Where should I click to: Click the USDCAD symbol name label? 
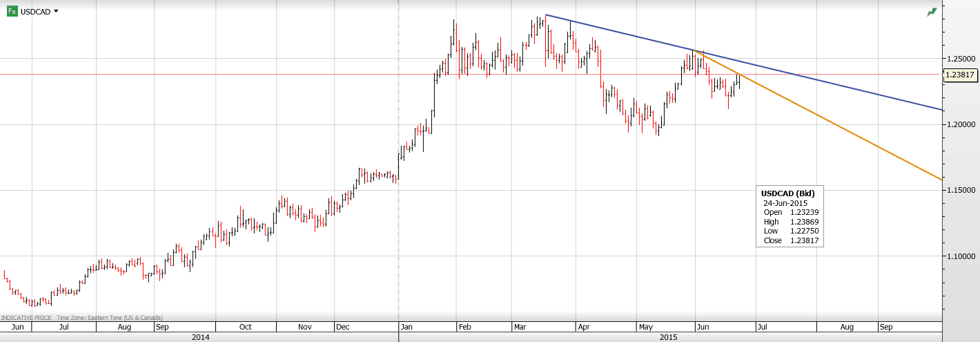(x=35, y=12)
